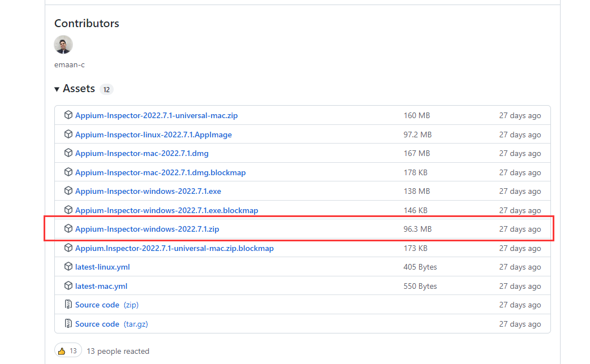This screenshot has width=590, height=364.
Task: Download Appium-Inspector-windows-2022.7.1.zip
Action: tap(147, 229)
